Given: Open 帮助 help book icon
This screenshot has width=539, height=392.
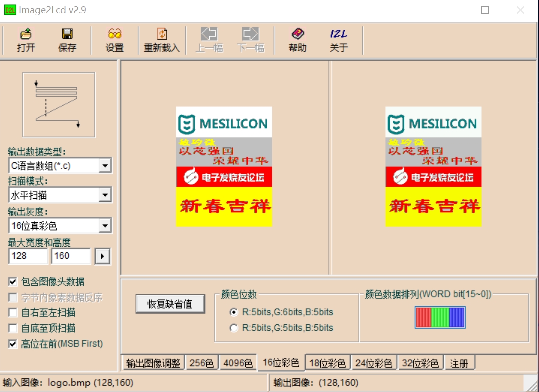Looking at the screenshot, I should pos(297,40).
